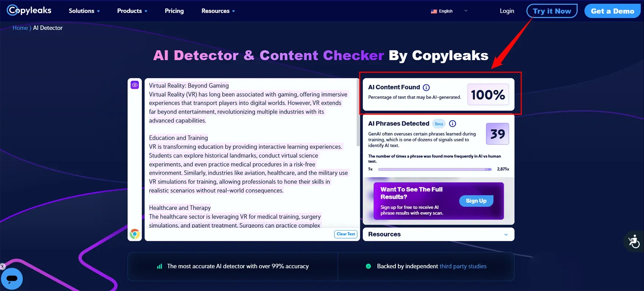Dismiss the chat widget with the small x
Image resolution: width=644 pixels, height=291 pixels.
point(3,266)
